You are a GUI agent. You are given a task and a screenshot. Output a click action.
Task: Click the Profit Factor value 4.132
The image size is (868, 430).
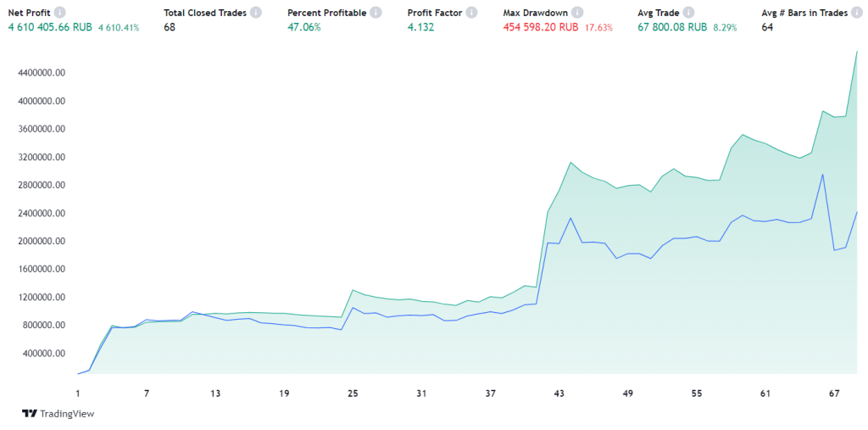(420, 27)
